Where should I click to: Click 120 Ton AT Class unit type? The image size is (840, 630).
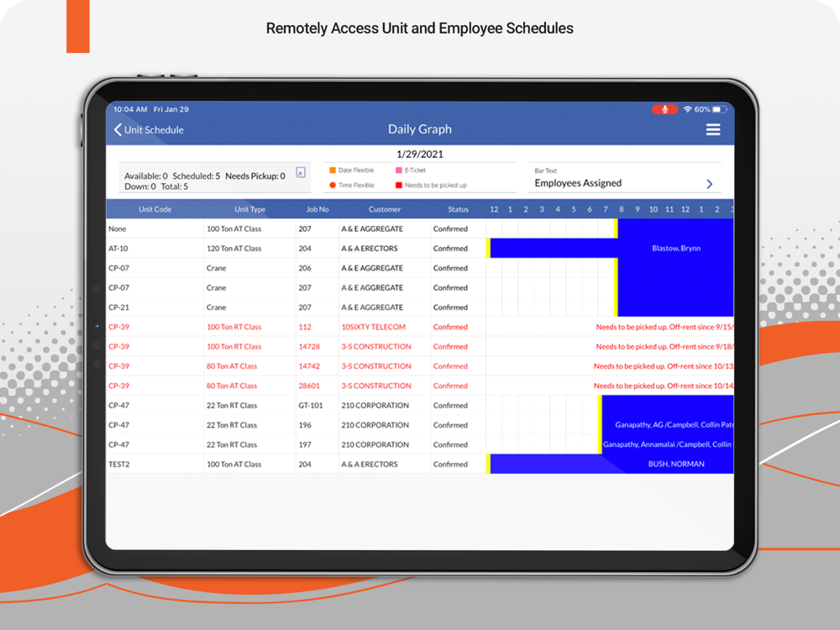[x=234, y=249]
